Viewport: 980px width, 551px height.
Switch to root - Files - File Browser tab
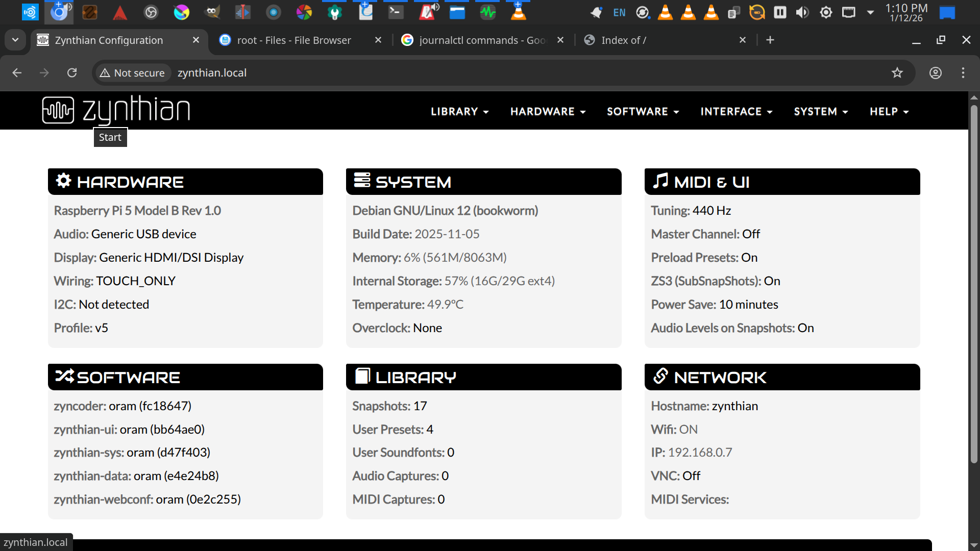pyautogui.click(x=294, y=40)
